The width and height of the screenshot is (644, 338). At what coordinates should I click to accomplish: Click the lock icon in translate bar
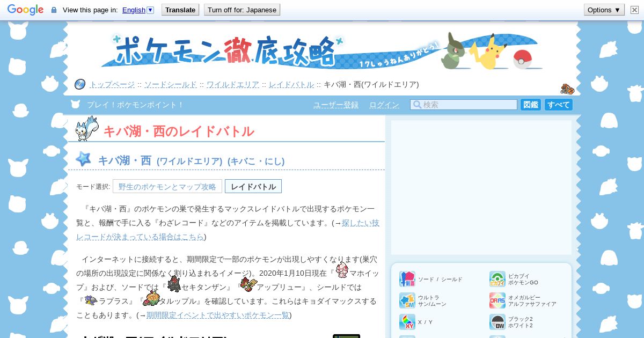tap(54, 10)
